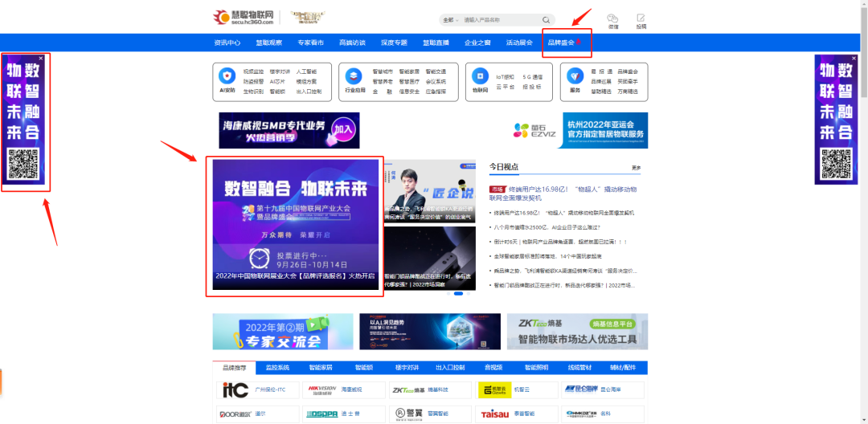Viewport: 868px width, 424px height.
Task: Click the golden logo beside site logo
Action: 307,17
